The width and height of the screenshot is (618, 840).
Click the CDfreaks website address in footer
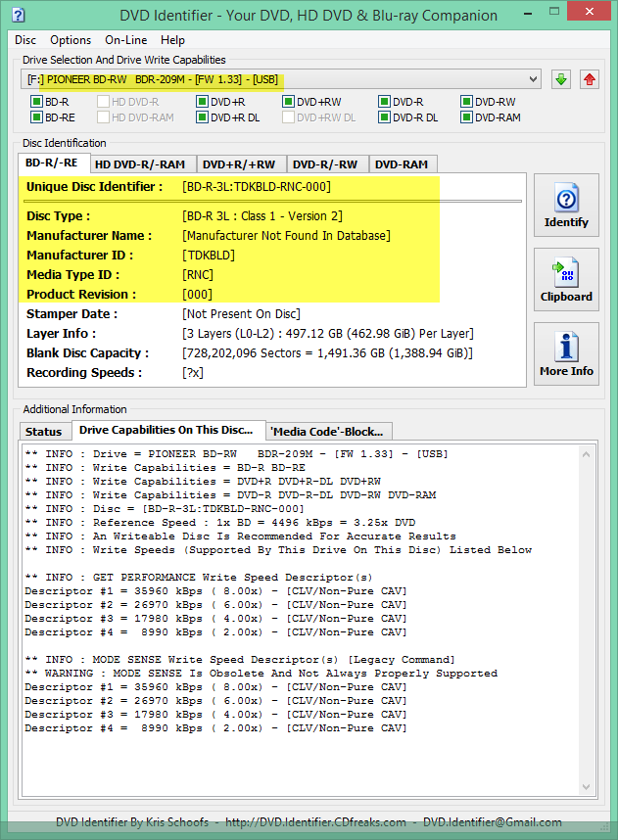pos(315,822)
